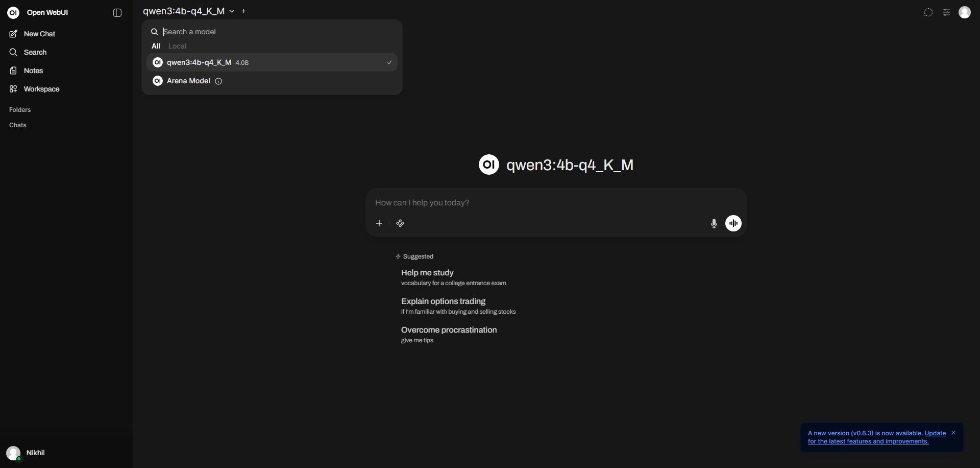Expand the Folders section
Screen dimensions: 980x468
pyautogui.click(x=20, y=110)
